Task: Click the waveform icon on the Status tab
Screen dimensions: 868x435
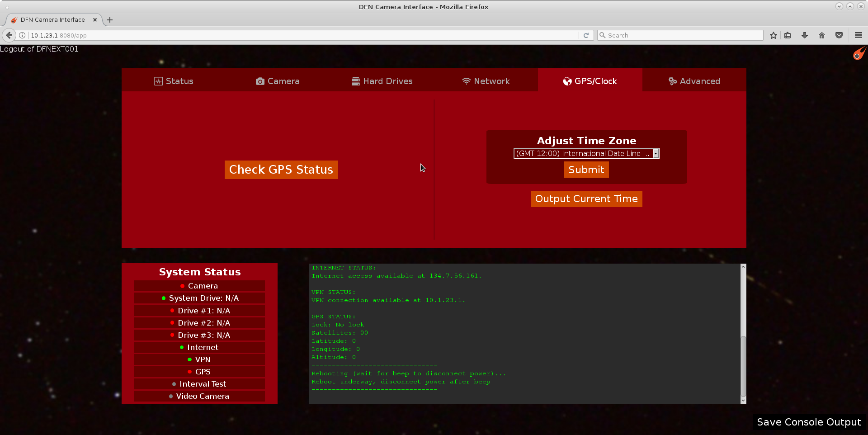Action: pos(158,81)
